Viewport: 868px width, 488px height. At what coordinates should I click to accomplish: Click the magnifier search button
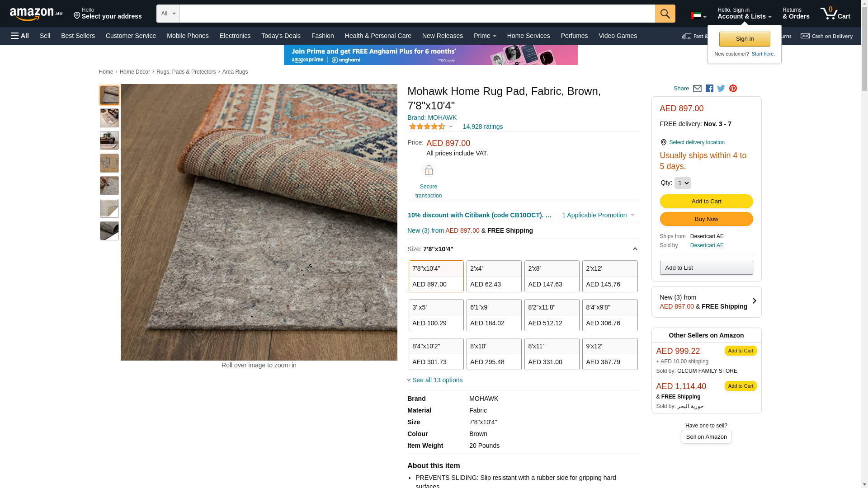pos(665,14)
